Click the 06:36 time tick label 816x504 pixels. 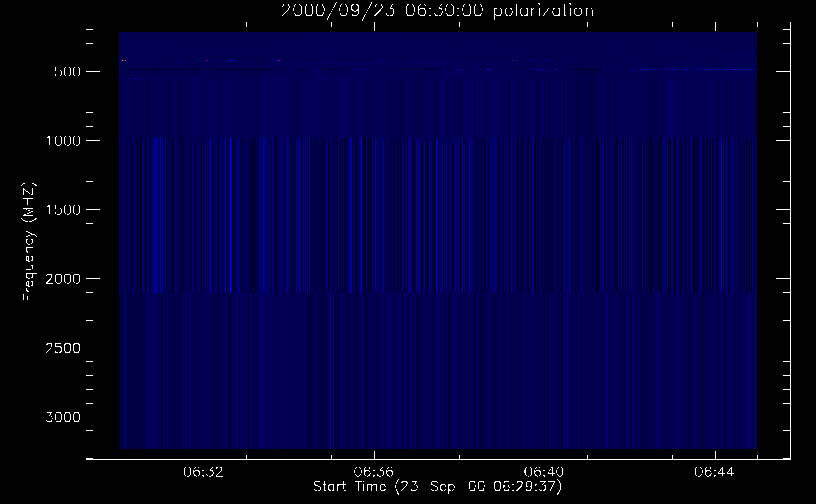[374, 472]
